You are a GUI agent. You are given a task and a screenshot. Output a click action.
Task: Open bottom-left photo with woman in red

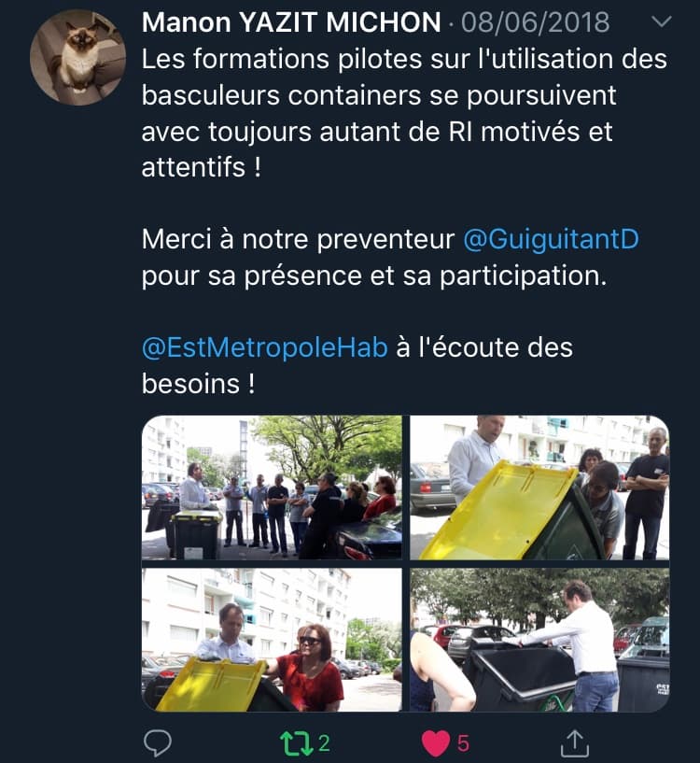pyautogui.click(x=272, y=640)
